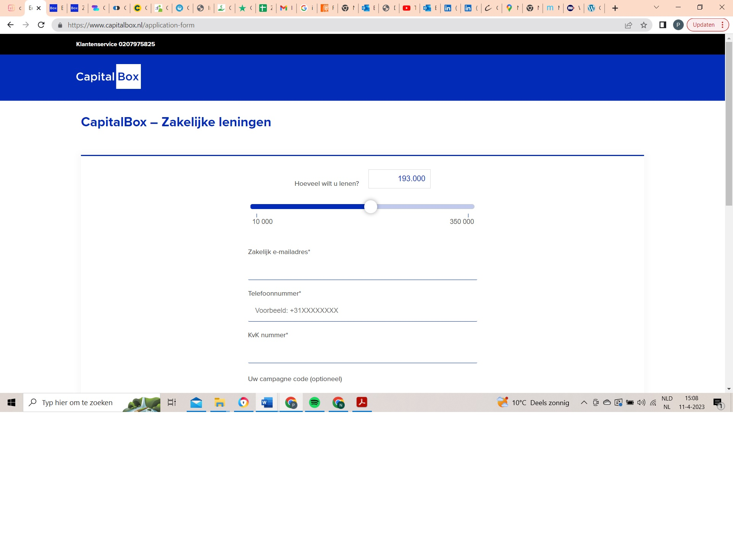Screen dimensions: 733x560
Task: Click the address bar URL
Action: pos(131,25)
